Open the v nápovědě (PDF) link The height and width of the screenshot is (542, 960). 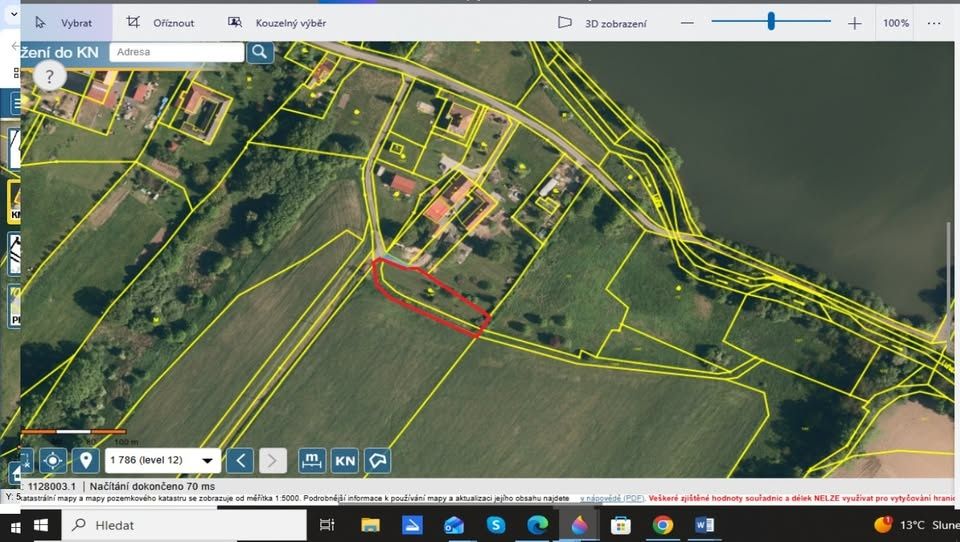pos(612,499)
